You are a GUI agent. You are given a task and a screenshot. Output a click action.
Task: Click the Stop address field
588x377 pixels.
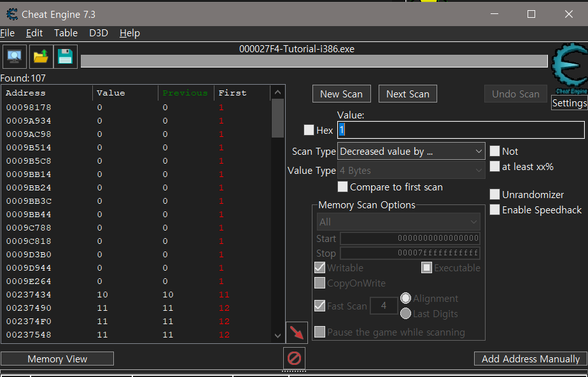coord(410,253)
